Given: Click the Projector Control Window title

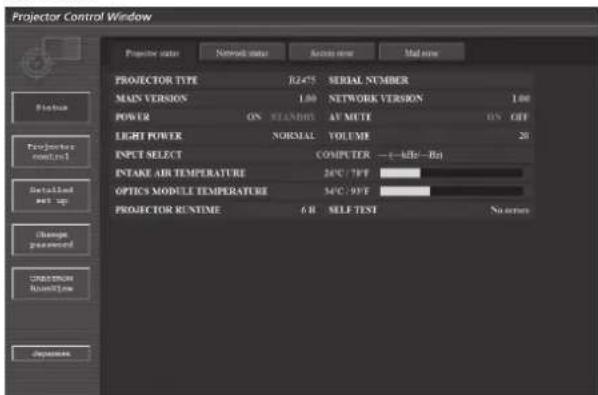Looking at the screenshot, I should [x=82, y=17].
